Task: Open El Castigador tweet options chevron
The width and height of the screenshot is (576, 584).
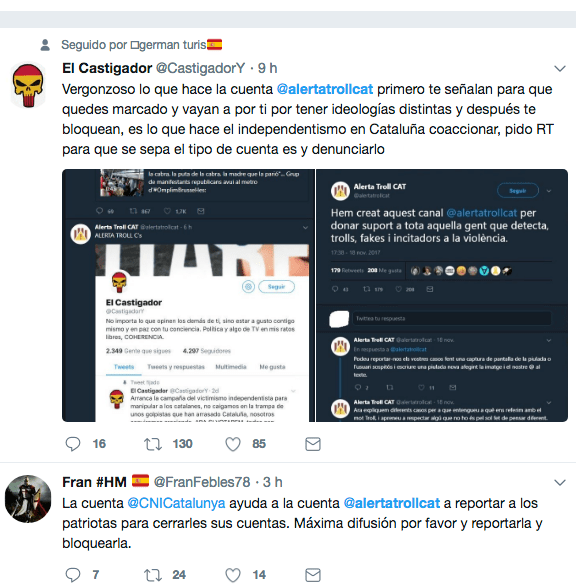Action: (x=560, y=69)
